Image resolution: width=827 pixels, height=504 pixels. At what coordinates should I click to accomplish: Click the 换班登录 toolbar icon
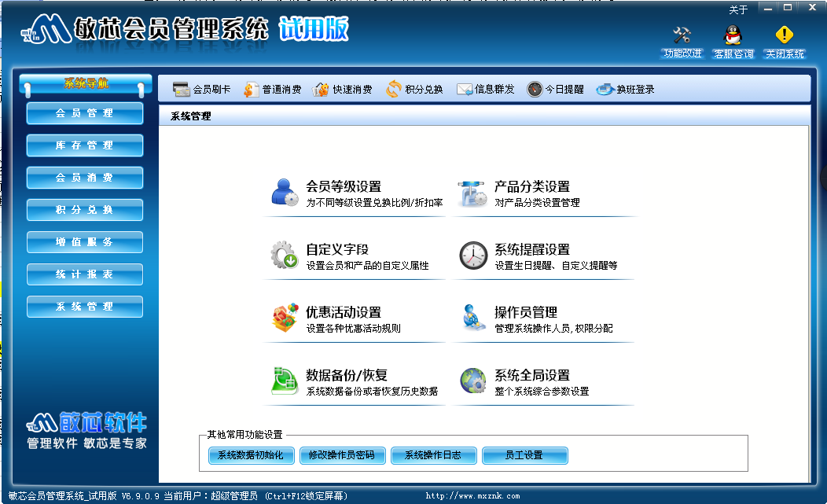[x=605, y=89]
